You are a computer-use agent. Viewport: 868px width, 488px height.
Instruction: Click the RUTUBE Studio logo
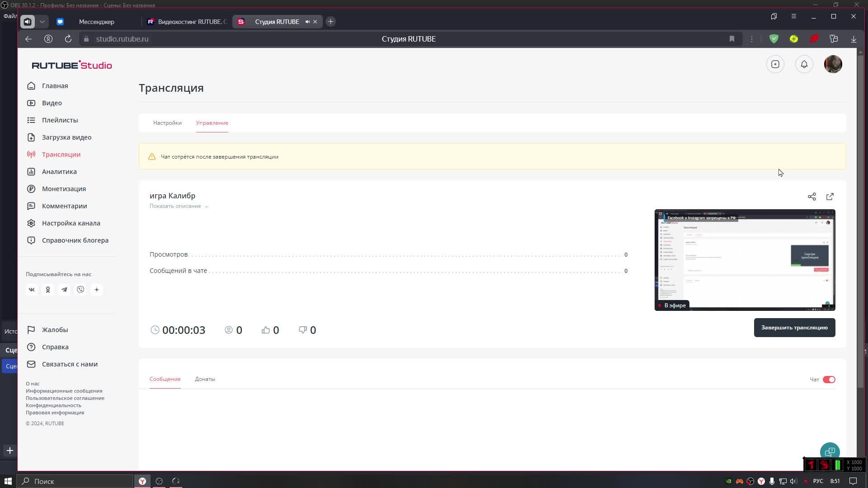tap(72, 65)
